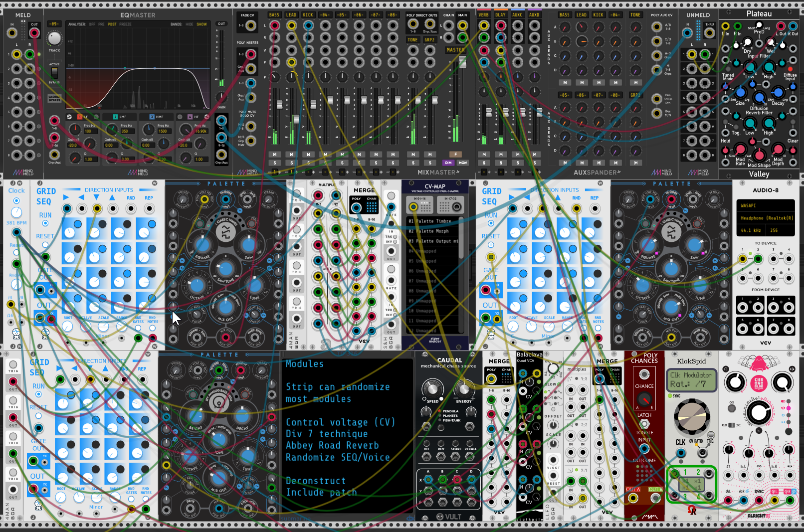Screen dimensions: 804x532
Task: Click the V/OCT jack on the LFO module
Action: pos(553,460)
